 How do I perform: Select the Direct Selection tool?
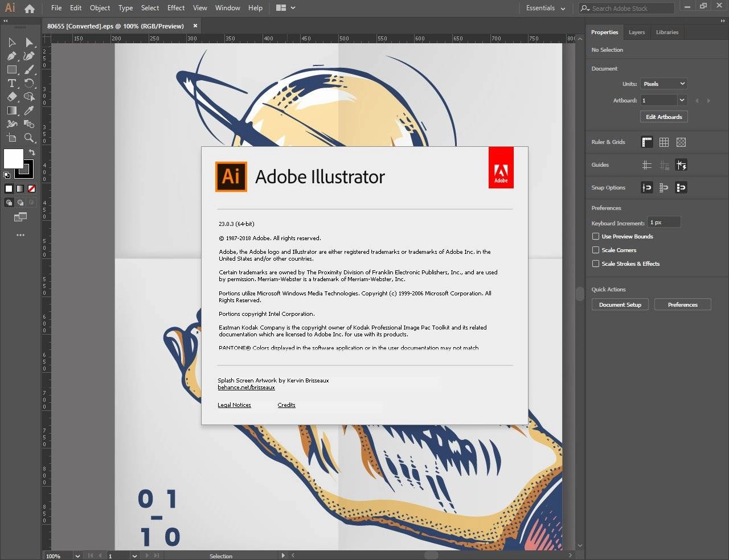coord(30,43)
